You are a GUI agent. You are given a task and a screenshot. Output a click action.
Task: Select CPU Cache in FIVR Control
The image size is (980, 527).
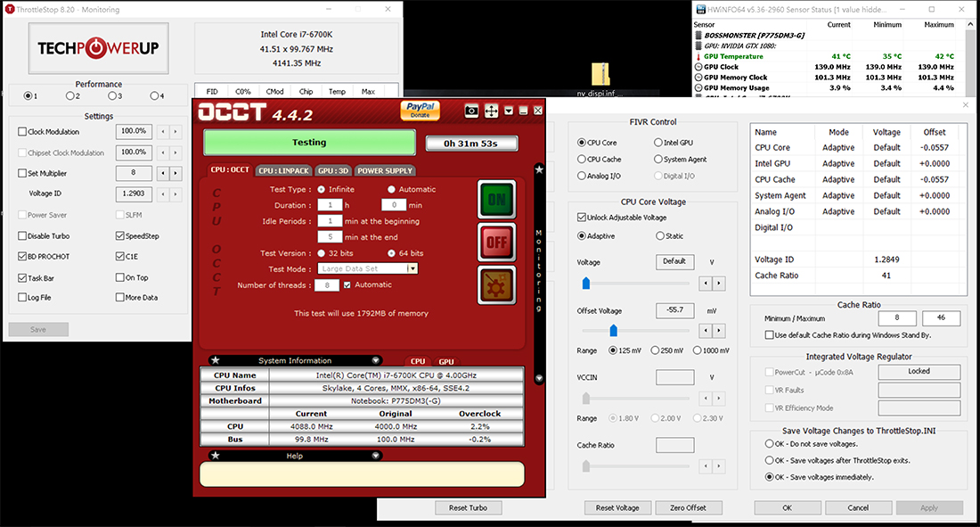click(581, 159)
